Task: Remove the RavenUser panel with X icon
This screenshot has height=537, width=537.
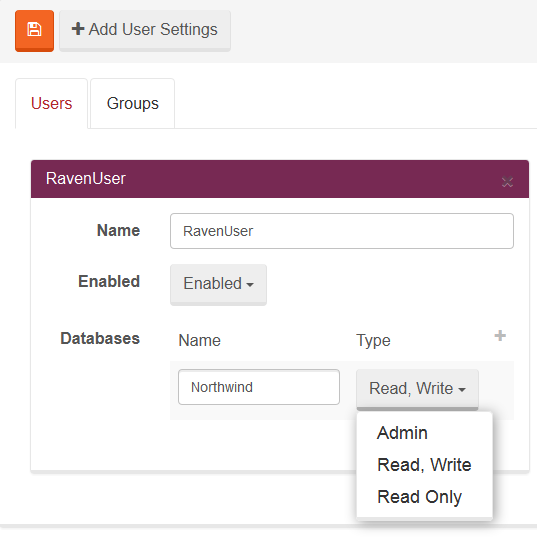Action: pyautogui.click(x=507, y=182)
